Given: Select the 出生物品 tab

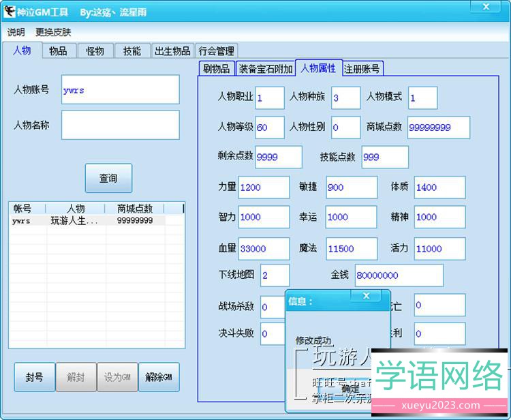Looking at the screenshot, I should click(x=172, y=51).
